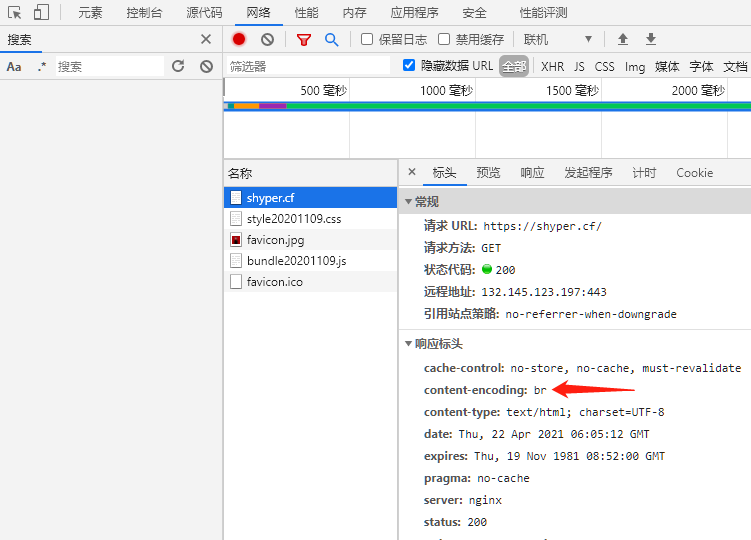This screenshot has width=751, height=540.
Task: Open network search with magnifier icon
Action: (331, 39)
